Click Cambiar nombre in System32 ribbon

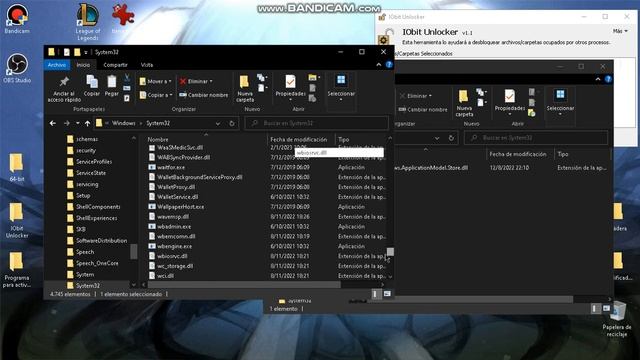click(x=203, y=95)
